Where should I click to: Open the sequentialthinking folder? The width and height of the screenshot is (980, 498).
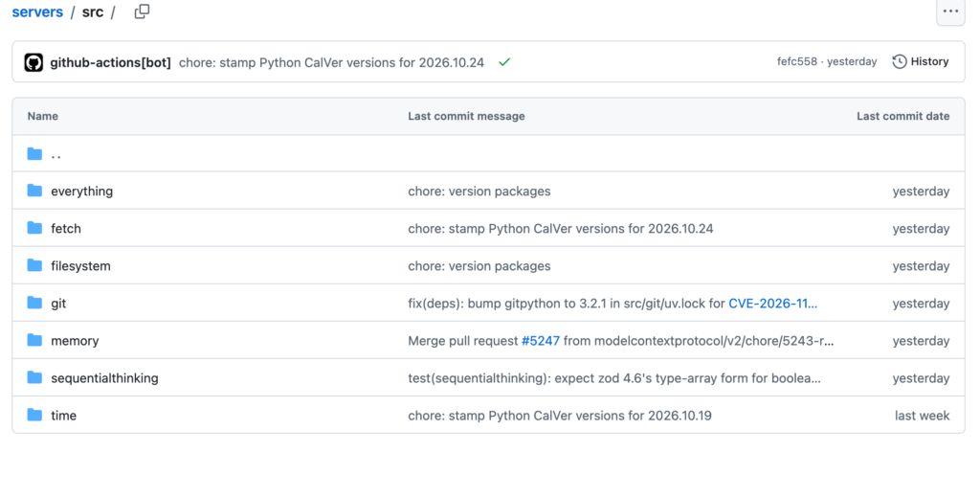coord(104,378)
